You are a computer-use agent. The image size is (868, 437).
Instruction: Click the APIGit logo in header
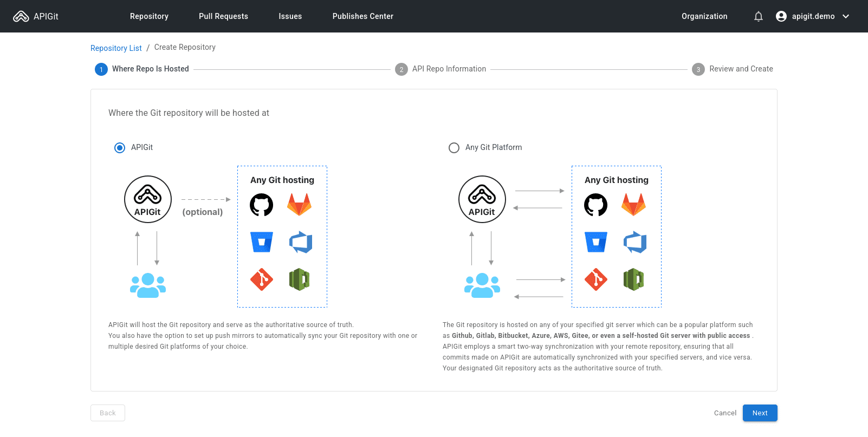pos(36,16)
